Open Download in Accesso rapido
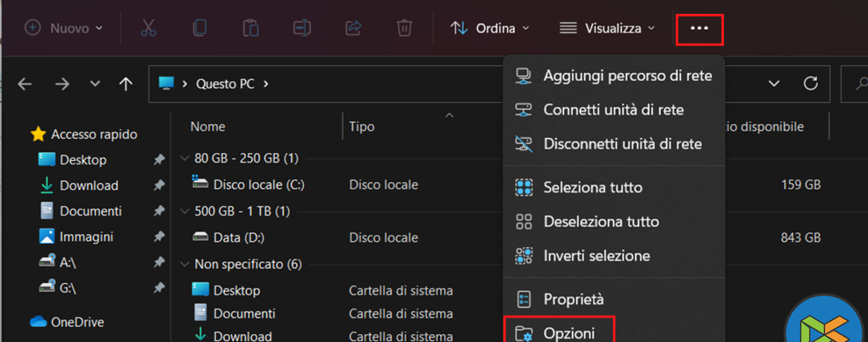 89,185
